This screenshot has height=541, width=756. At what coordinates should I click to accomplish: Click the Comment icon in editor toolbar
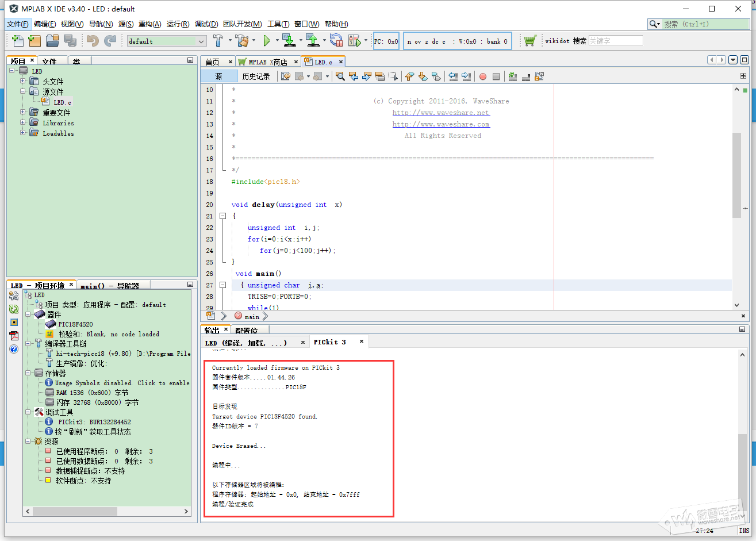point(513,76)
